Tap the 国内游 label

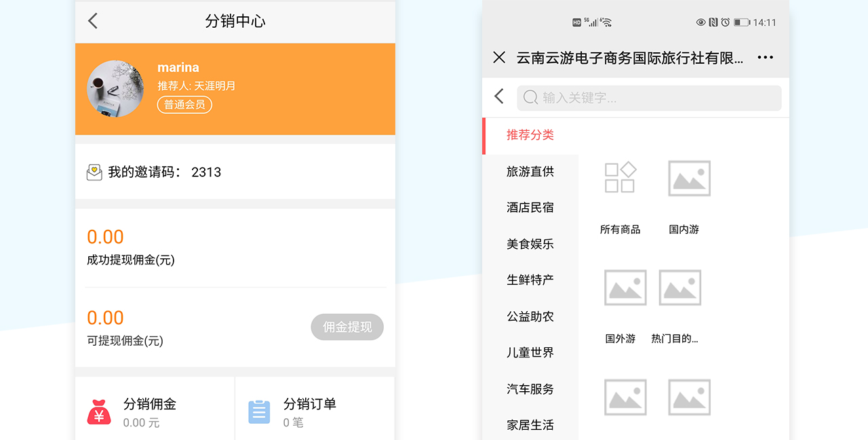pyautogui.click(x=684, y=230)
